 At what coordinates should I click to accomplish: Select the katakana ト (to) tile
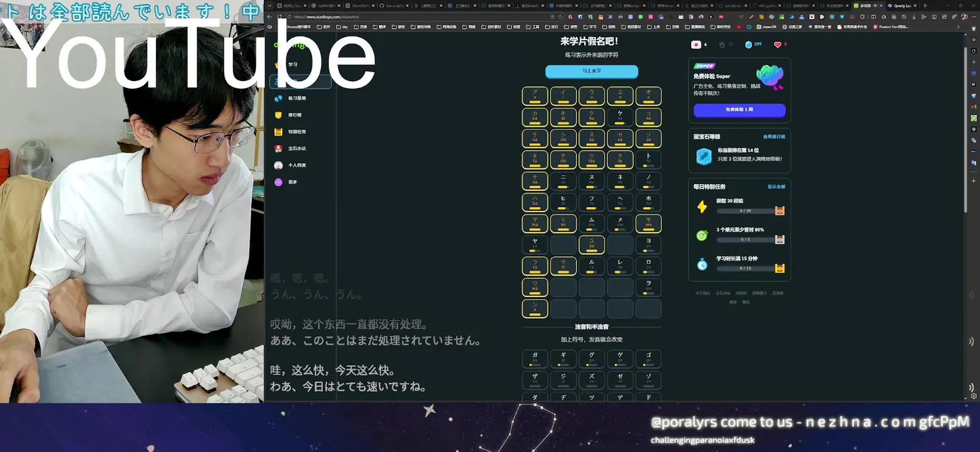pos(648,159)
